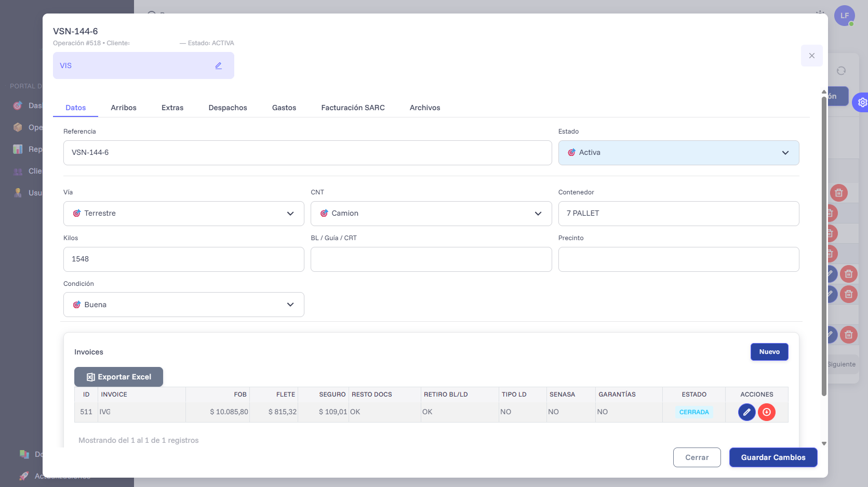Open the LF user avatar menu
The width and height of the screenshot is (868, 487).
(845, 16)
